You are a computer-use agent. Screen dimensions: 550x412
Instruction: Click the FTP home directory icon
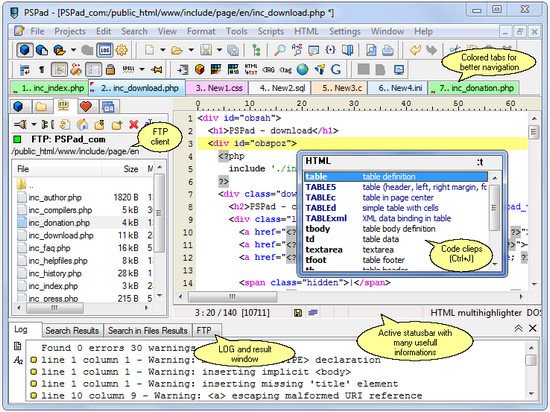(82, 124)
